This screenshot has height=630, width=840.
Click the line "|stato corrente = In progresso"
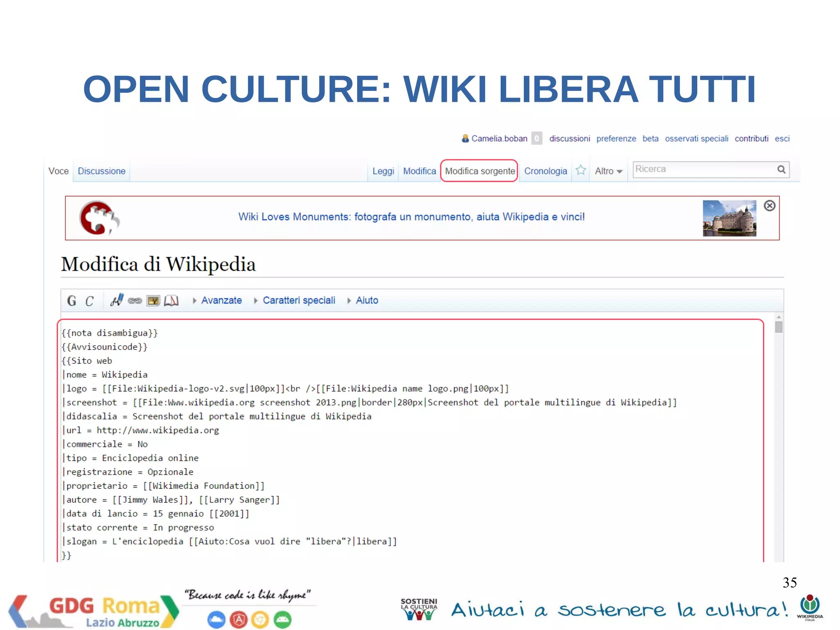(x=138, y=528)
